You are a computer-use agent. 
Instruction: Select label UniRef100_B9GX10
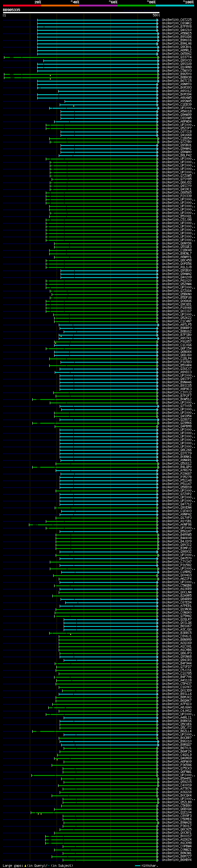(x=176, y=741)
